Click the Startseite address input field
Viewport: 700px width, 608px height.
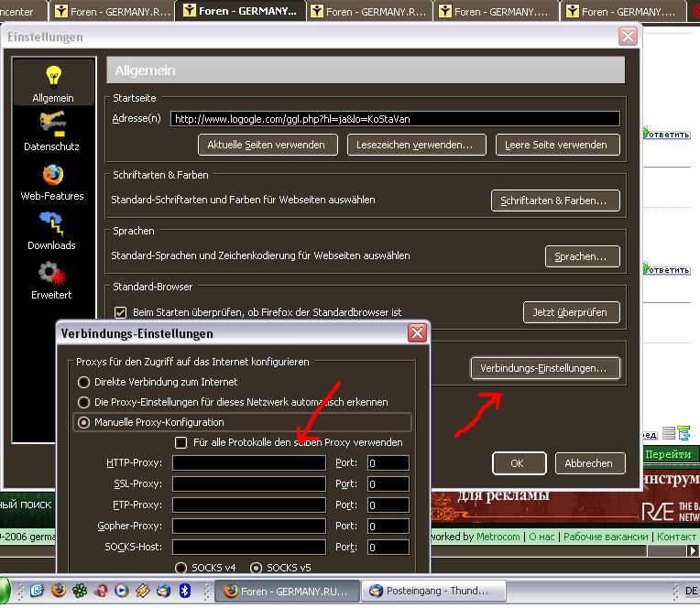coord(395,119)
